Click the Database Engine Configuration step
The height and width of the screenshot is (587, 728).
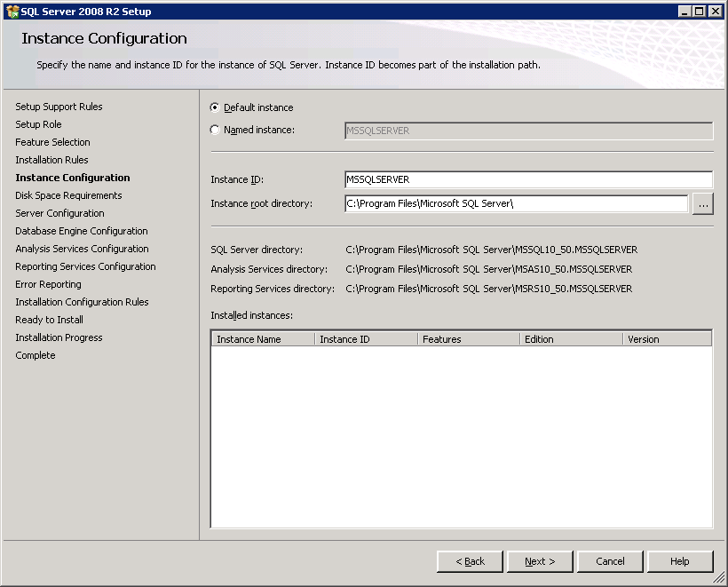(x=82, y=231)
